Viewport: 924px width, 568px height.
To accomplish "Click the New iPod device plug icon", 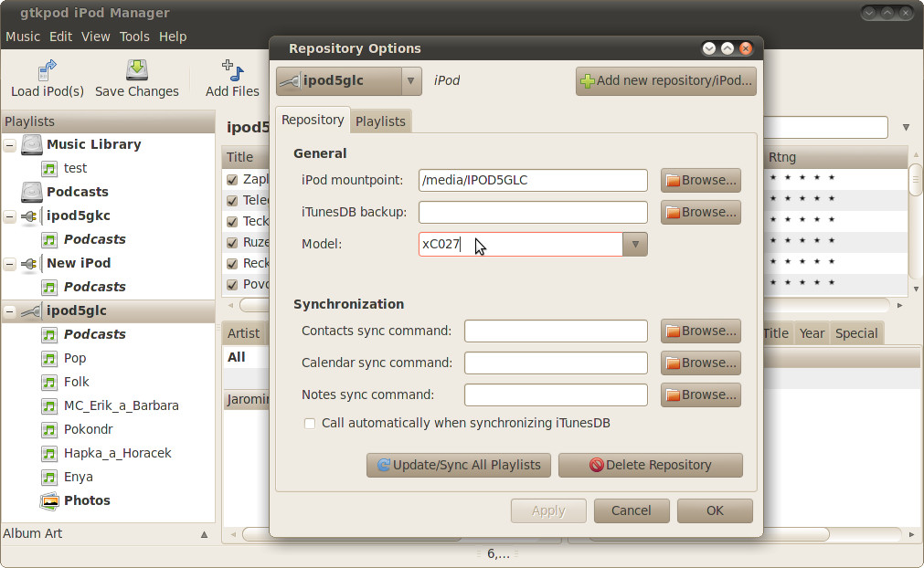I will click(x=30, y=264).
